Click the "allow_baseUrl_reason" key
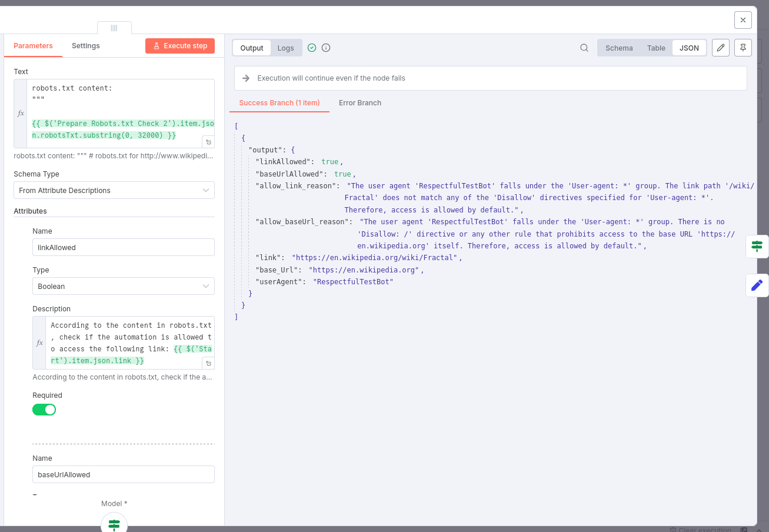769x532 pixels. click(x=302, y=222)
